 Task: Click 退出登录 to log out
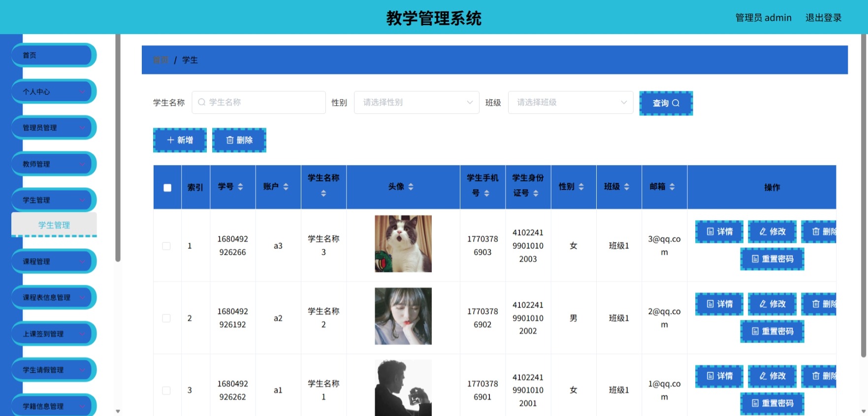823,18
